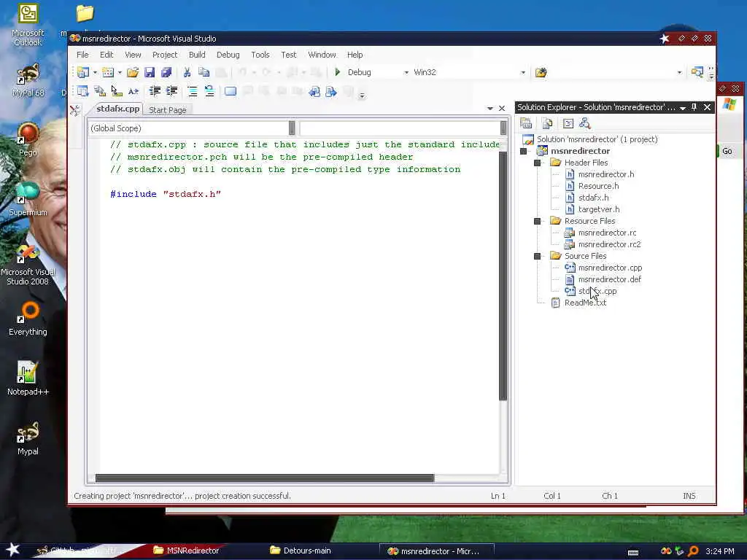Image resolution: width=747 pixels, height=560 pixels.
Task: Click the Uncomment Selected Lines icon
Action: coord(209,91)
